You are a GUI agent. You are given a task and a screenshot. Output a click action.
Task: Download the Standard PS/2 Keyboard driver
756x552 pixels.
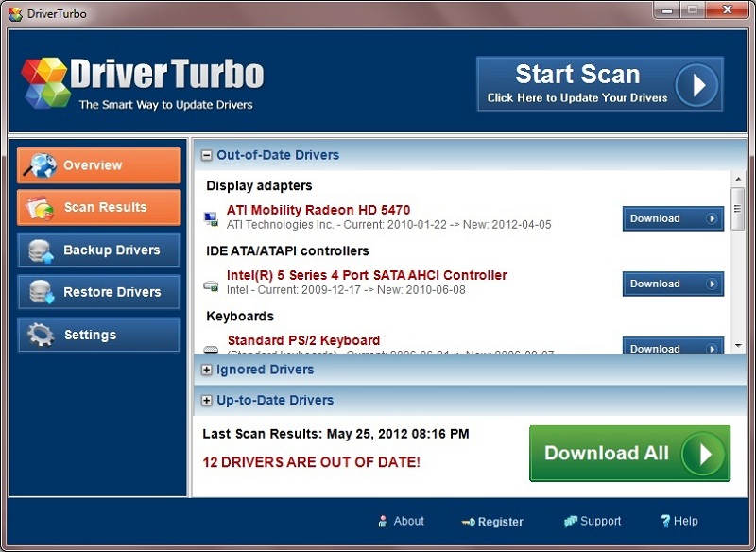coord(673,346)
